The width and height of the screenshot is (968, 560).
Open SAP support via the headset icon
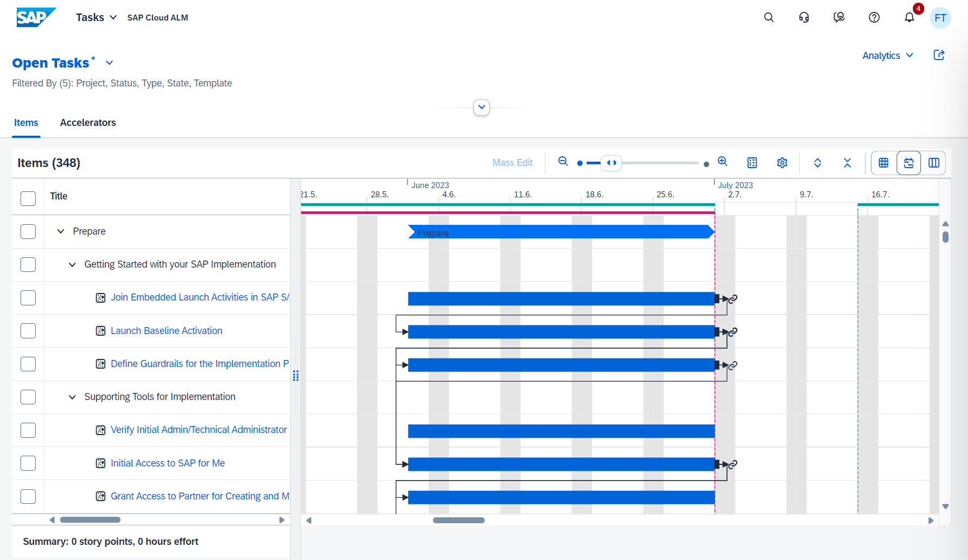point(804,17)
